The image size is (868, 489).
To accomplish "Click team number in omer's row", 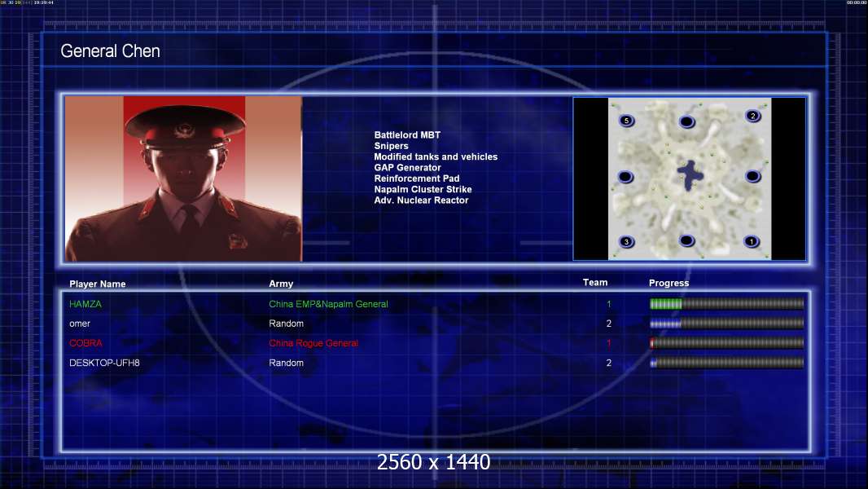I will (609, 324).
